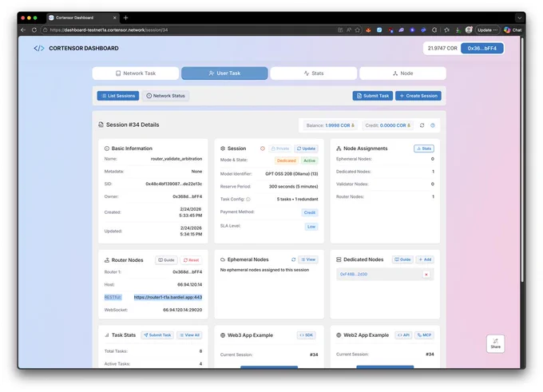
Task: Click the 21.9747 COR wallet balance
Action: coord(442,48)
